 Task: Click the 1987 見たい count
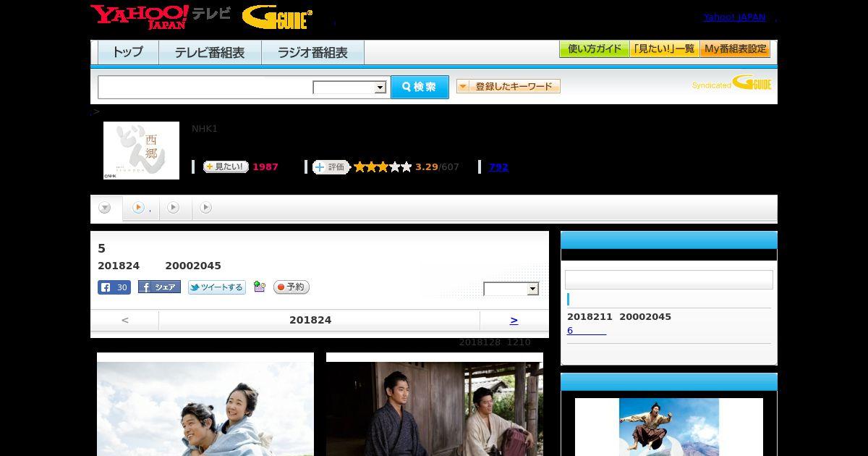(265, 167)
